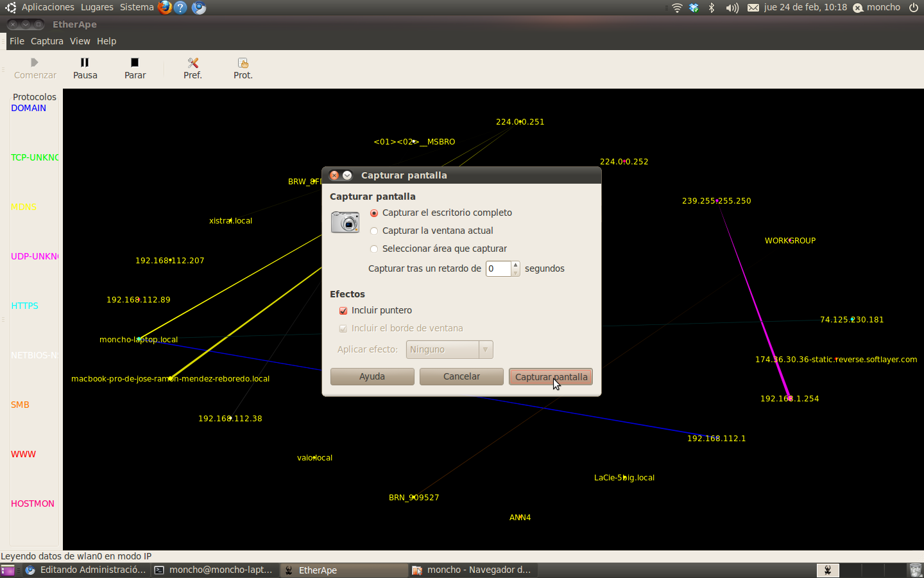This screenshot has width=924, height=578.
Task: Click the xistral.local node label
Action: [x=230, y=220]
